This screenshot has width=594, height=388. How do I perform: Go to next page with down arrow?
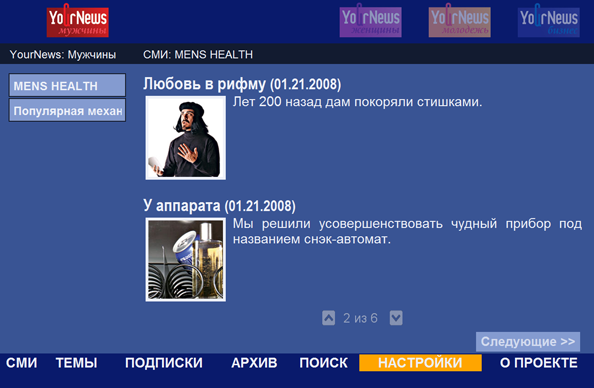point(396,318)
